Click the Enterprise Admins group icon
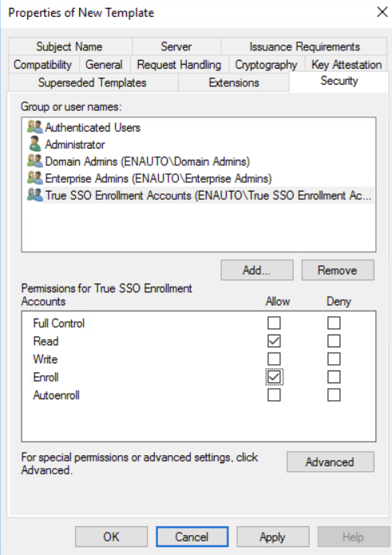 click(35, 178)
